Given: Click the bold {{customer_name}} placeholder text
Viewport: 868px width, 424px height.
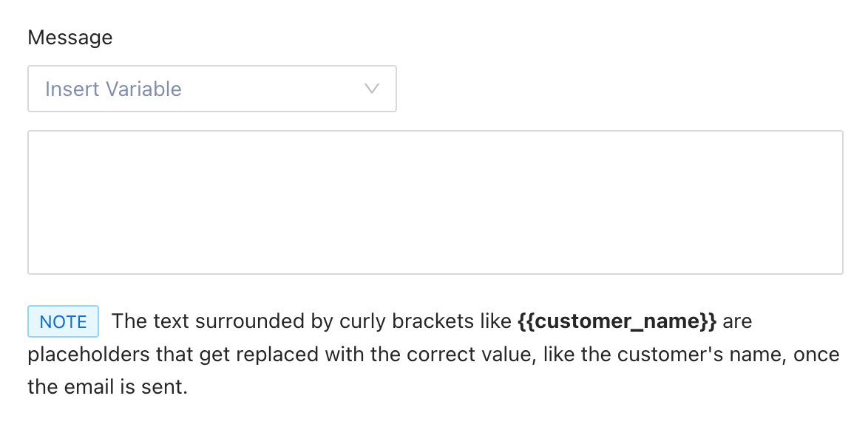Looking at the screenshot, I should point(617,322).
